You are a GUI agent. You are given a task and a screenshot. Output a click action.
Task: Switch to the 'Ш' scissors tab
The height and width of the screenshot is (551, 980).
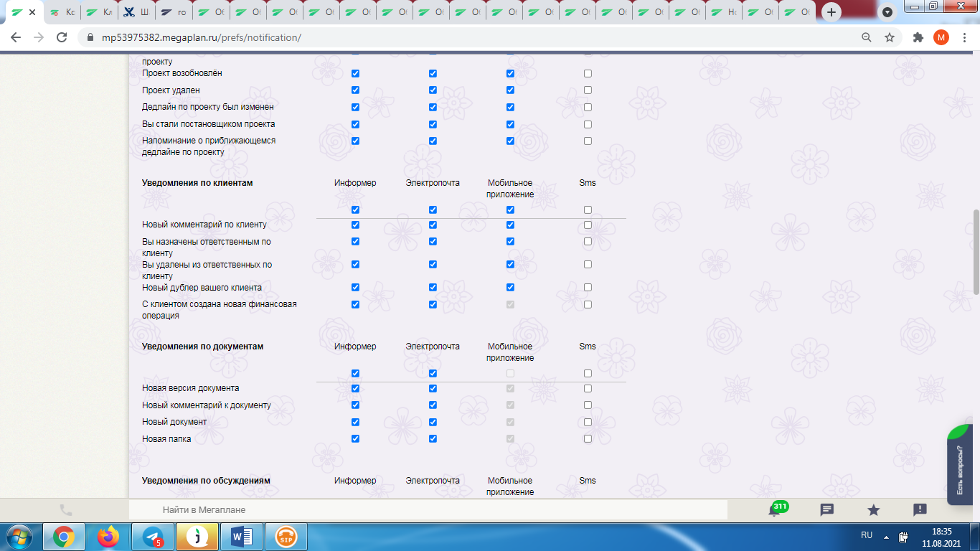(136, 12)
